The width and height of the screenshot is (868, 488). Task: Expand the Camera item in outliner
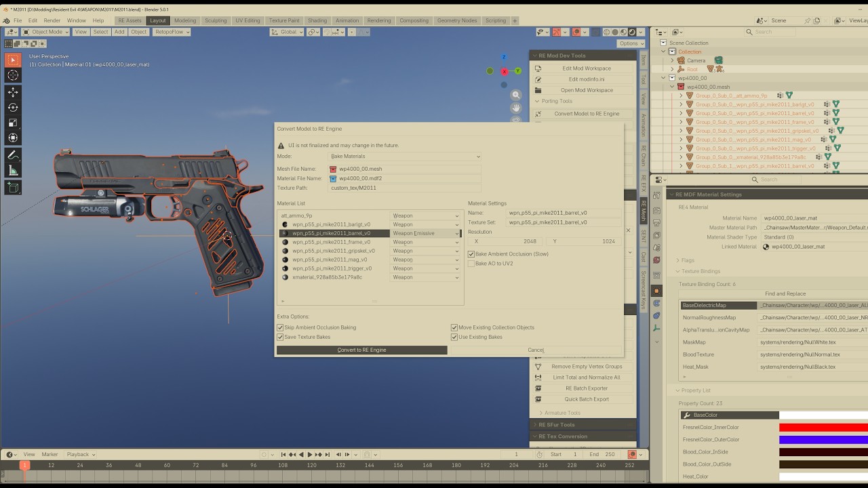[673, 60]
